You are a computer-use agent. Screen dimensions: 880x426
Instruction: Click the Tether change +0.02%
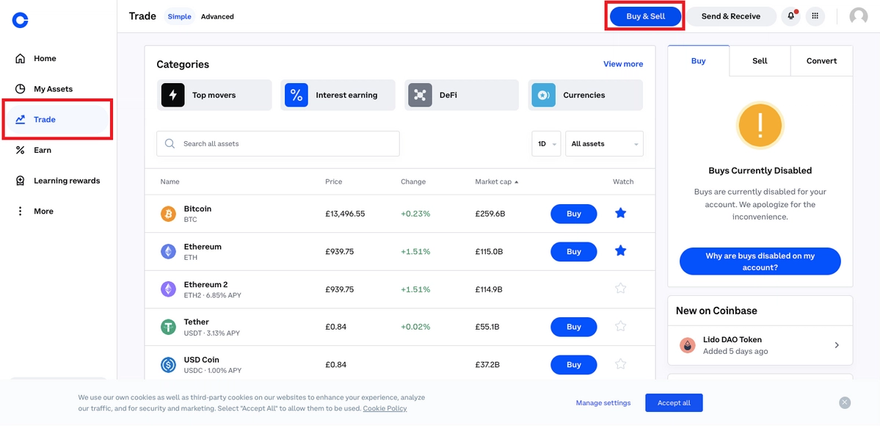click(415, 327)
